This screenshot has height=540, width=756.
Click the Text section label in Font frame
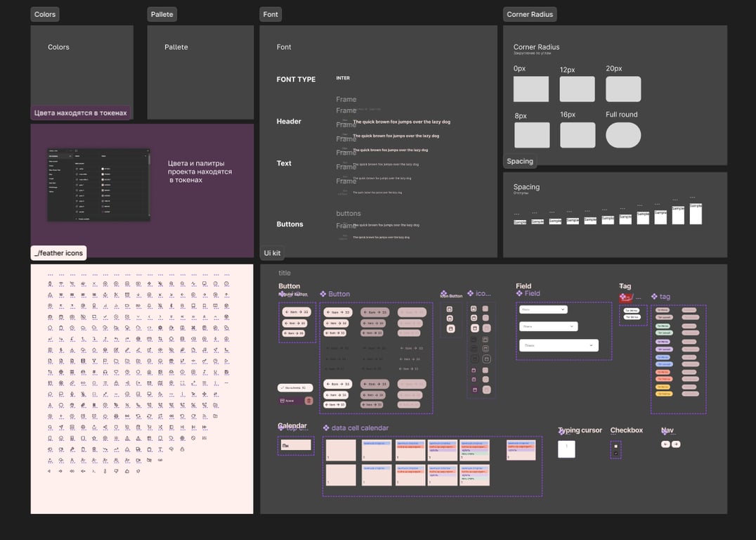coord(284,163)
